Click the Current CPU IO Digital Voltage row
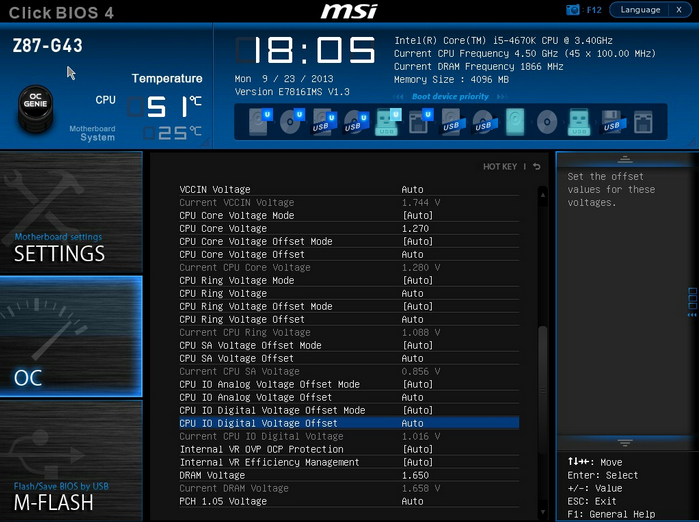 pyautogui.click(x=349, y=436)
